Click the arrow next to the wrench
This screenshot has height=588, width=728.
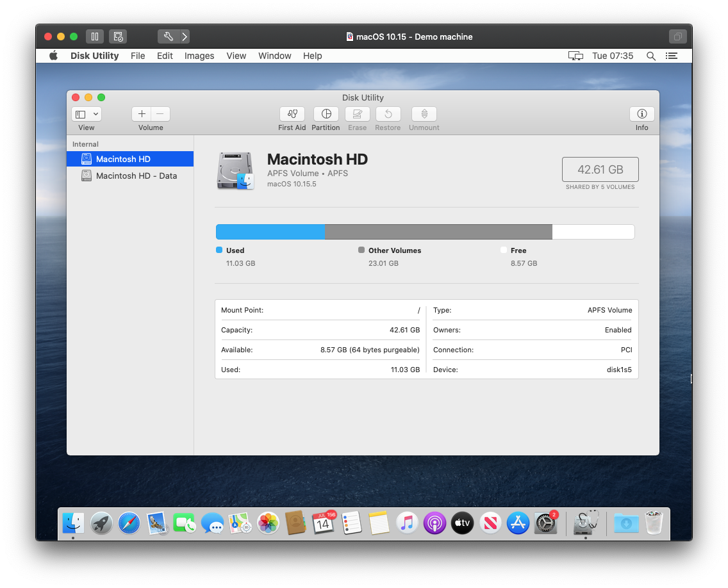[x=185, y=37]
